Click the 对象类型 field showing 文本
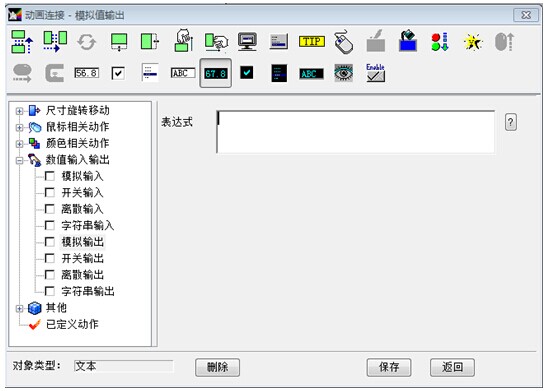The height and width of the screenshot is (391, 545). 123,366
